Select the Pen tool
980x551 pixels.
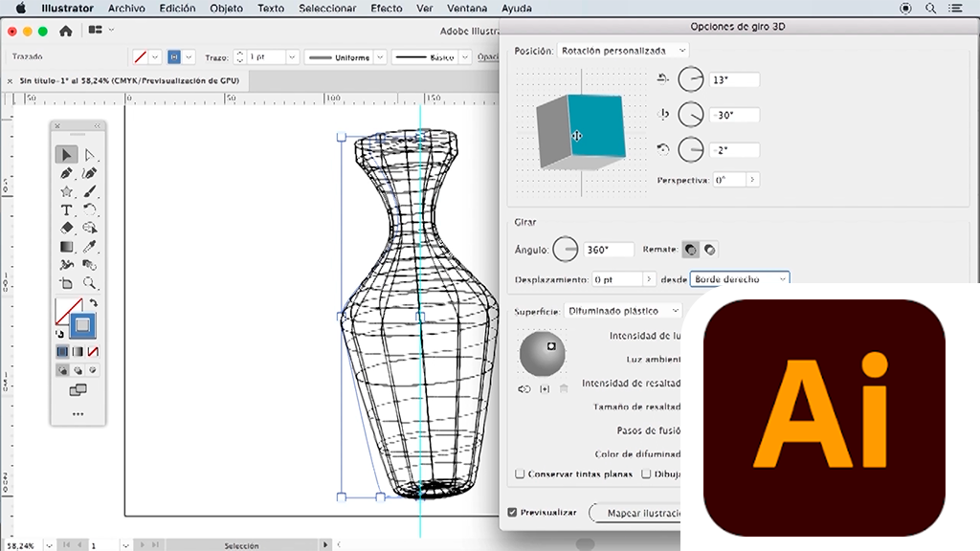(66, 173)
